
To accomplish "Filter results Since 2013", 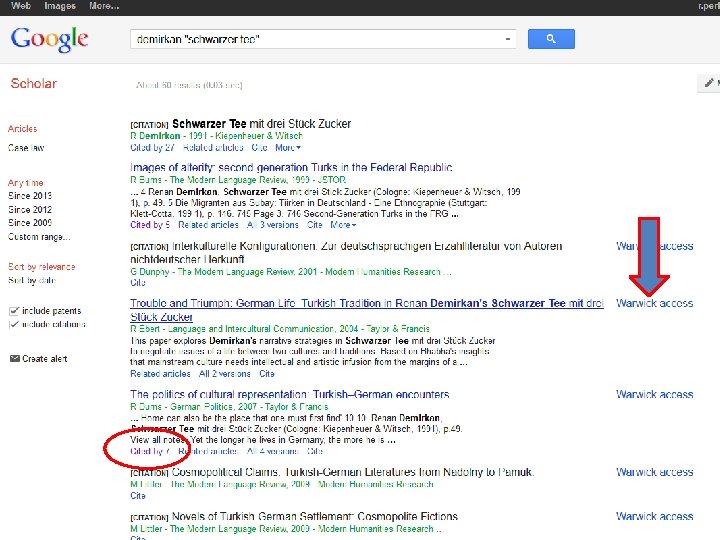I will pos(30,196).
